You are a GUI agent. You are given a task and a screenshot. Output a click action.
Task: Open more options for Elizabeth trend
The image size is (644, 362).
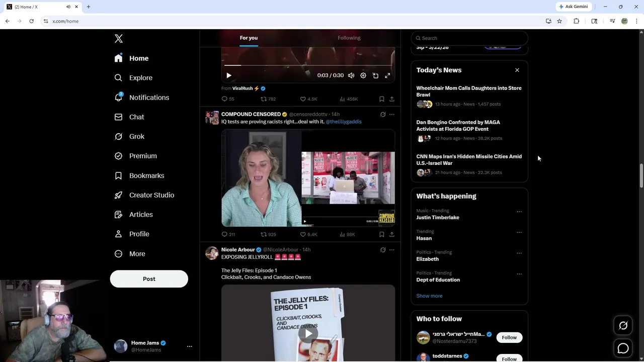[x=519, y=253]
